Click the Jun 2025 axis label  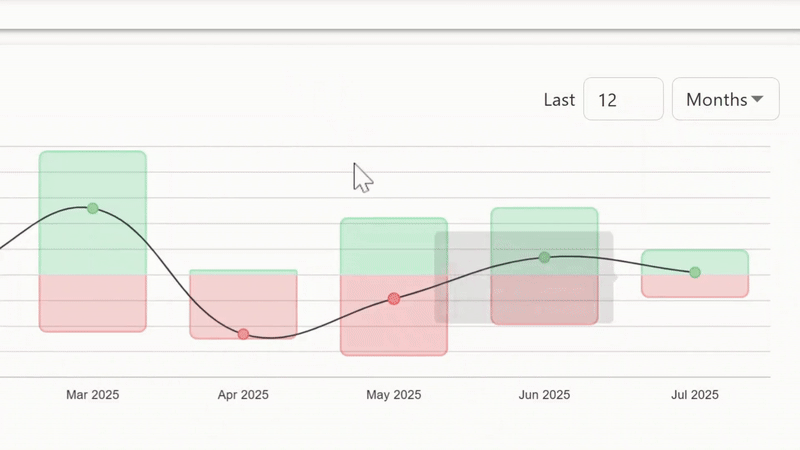544,394
